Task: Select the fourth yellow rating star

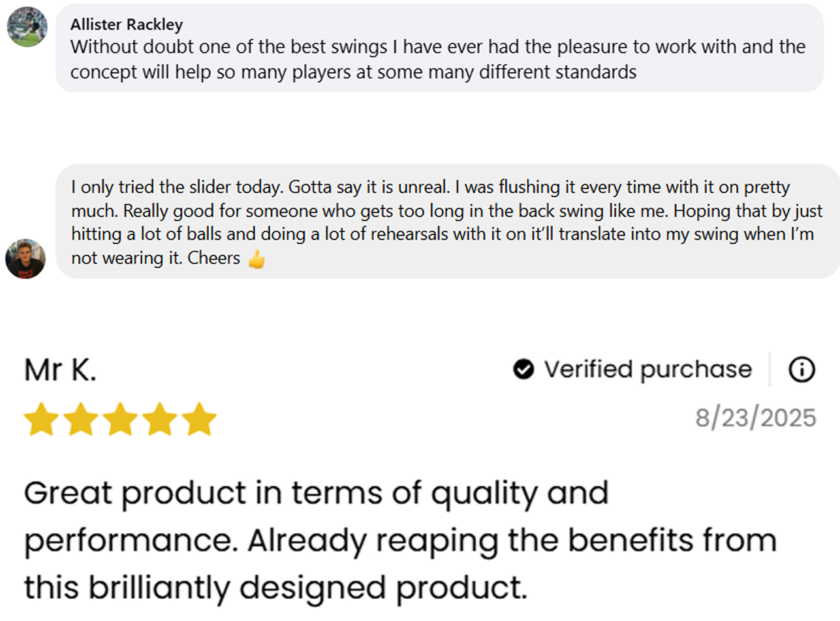Action: coord(160,419)
